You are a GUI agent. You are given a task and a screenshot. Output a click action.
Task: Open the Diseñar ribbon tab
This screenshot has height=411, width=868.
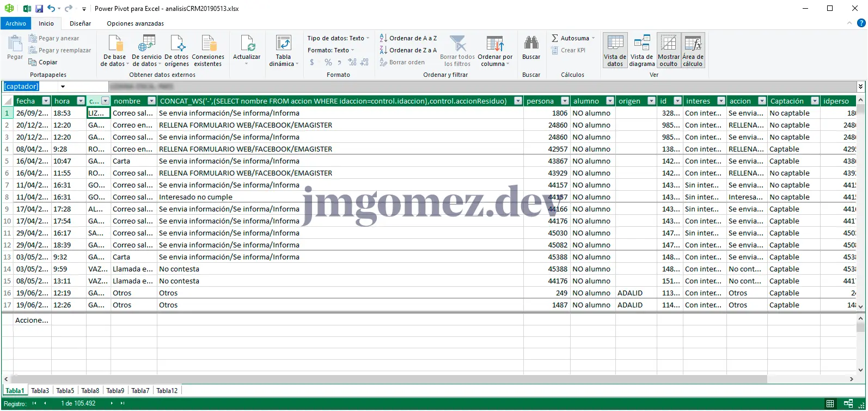pos(80,23)
